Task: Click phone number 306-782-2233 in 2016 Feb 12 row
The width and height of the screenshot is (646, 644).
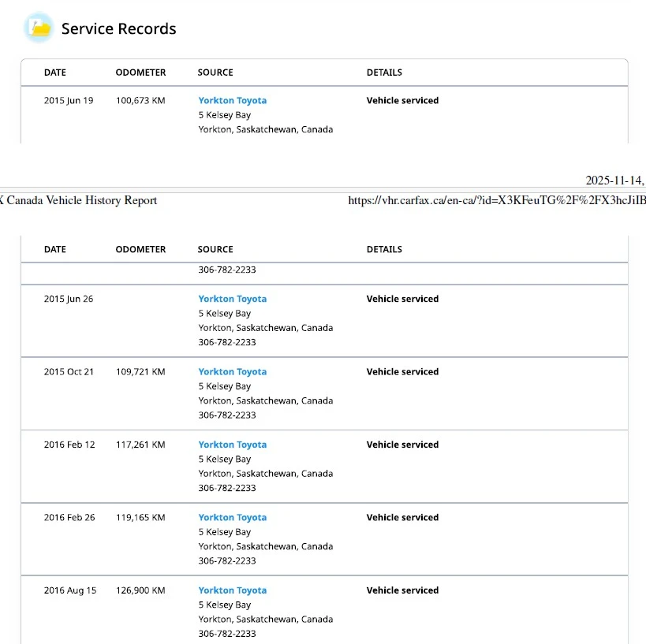Action: [x=227, y=488]
